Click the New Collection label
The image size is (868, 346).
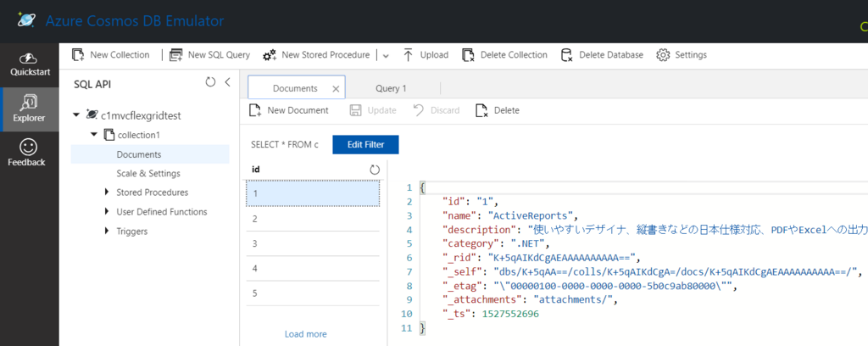pos(120,55)
